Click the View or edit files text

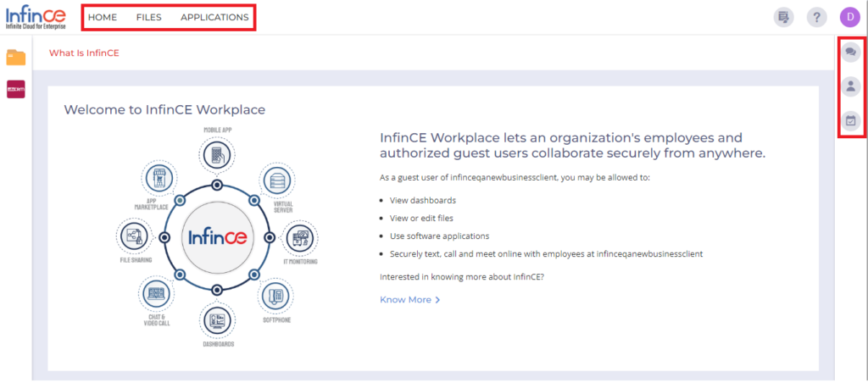(x=421, y=218)
